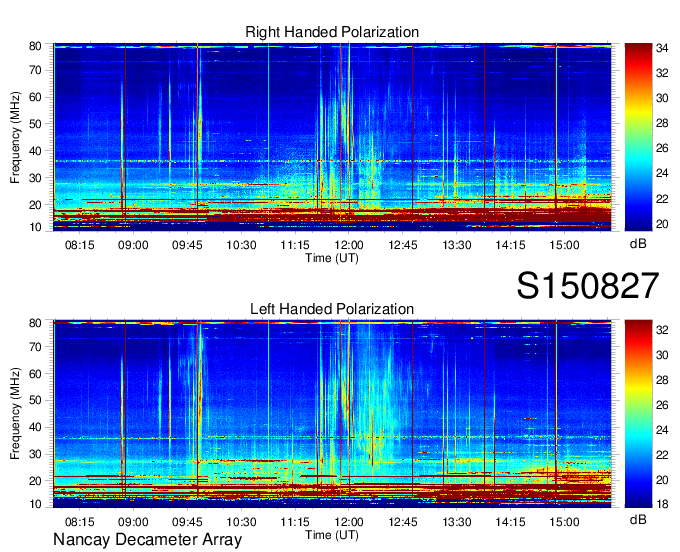
Task: Click the 10 MHz tick of the Left Handed plot
Action: point(35,504)
